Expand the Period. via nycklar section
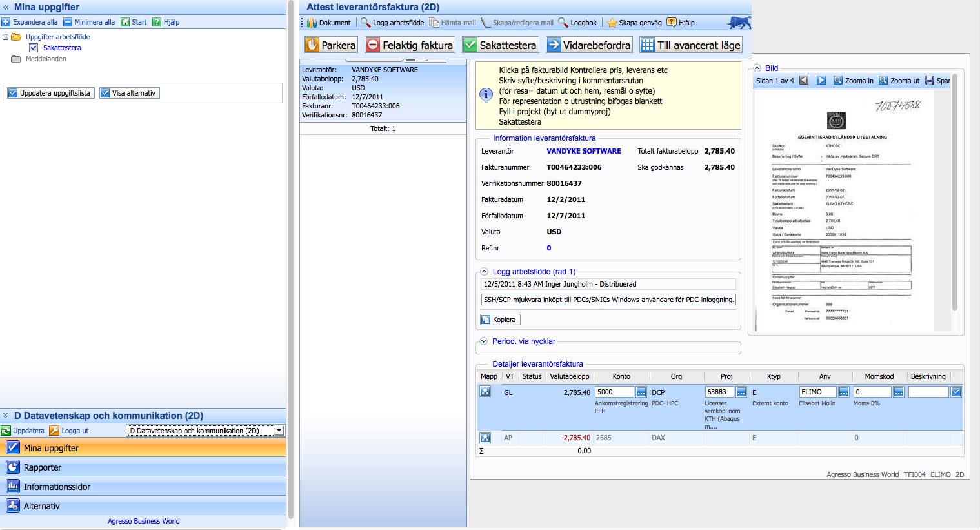The width and height of the screenshot is (980, 530). 484,341
